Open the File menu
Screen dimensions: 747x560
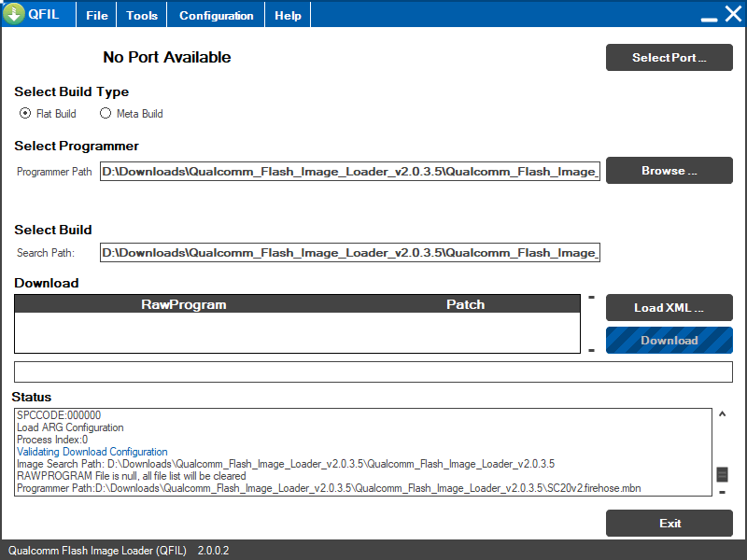coord(95,14)
